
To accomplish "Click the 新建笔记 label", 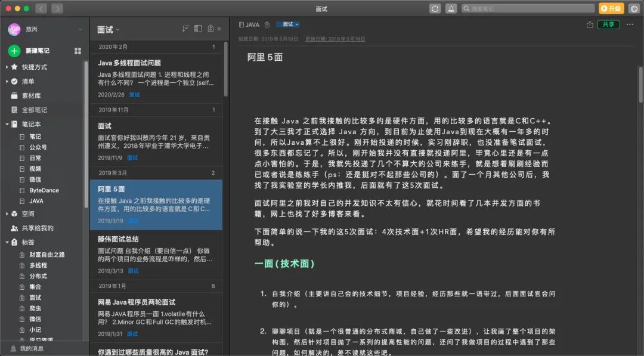I will (38, 51).
